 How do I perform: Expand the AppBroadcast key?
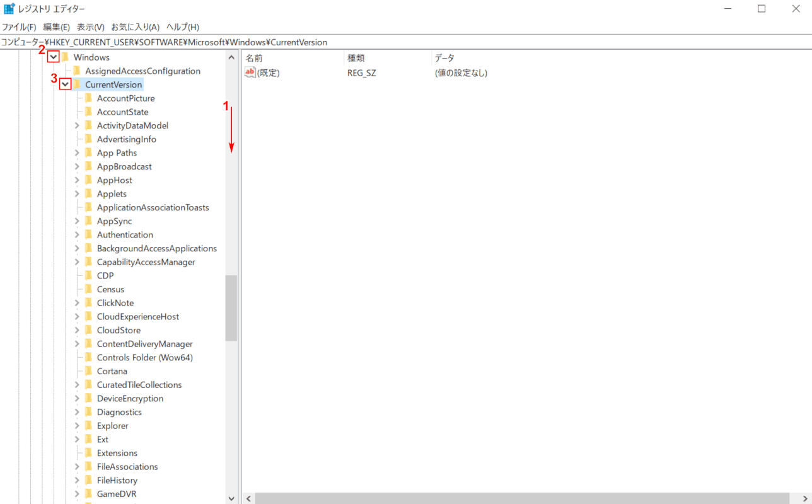click(x=77, y=167)
